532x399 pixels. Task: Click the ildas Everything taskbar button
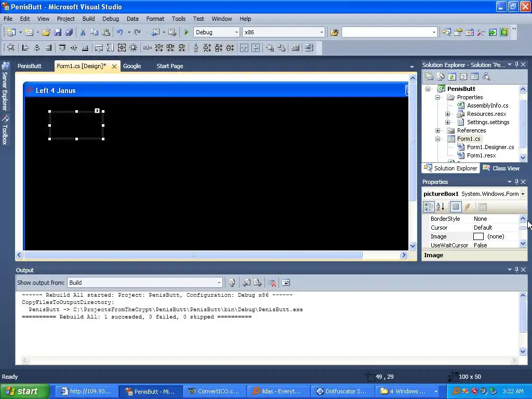pyautogui.click(x=277, y=391)
